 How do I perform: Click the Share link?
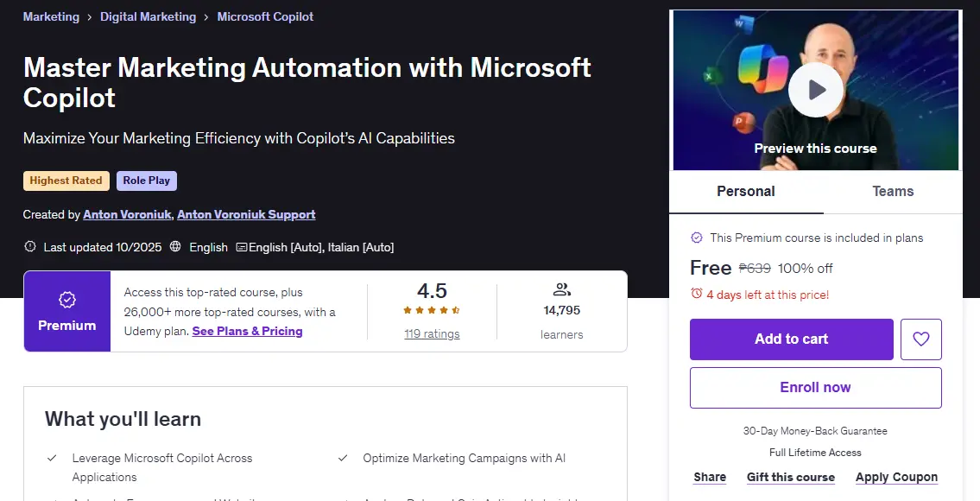(710, 477)
